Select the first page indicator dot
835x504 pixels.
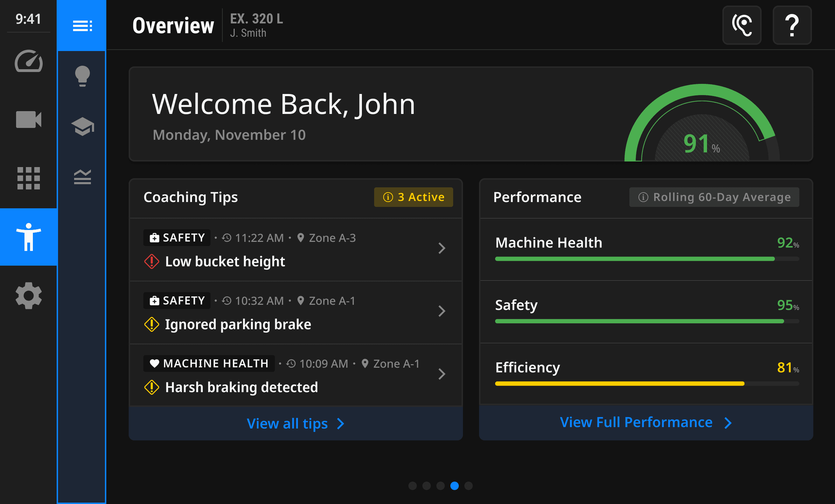[413, 486]
